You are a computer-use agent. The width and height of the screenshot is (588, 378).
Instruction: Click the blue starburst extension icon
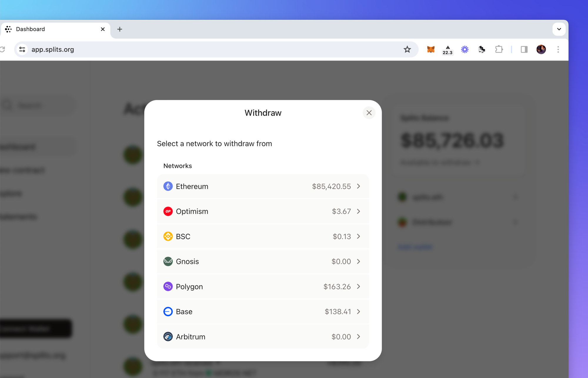tap(465, 49)
